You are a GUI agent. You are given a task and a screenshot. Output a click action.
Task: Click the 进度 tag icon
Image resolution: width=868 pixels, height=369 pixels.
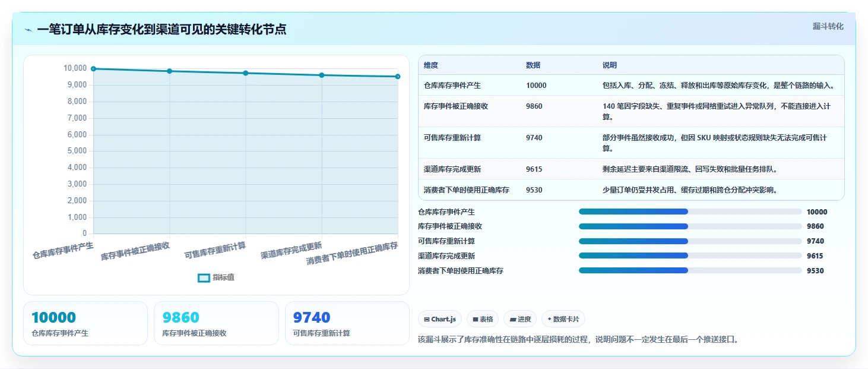(513, 319)
